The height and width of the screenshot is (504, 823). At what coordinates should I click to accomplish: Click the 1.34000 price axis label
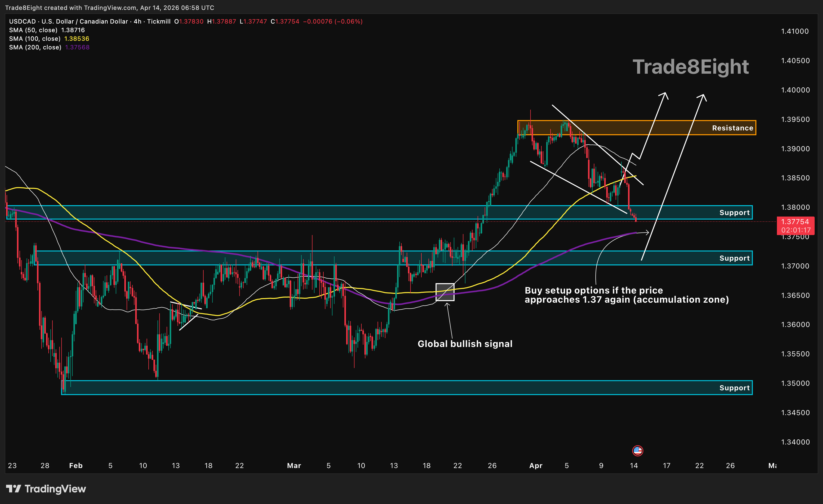pos(795,442)
